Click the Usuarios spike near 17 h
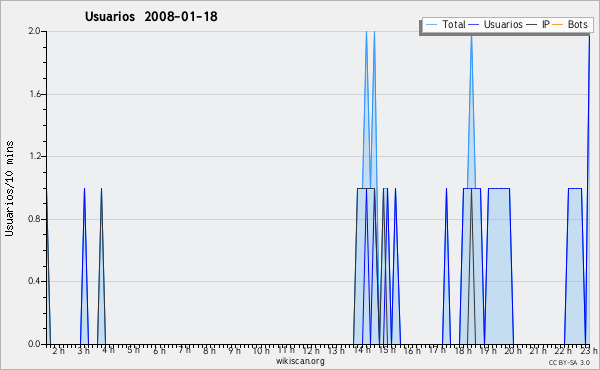This screenshot has height=370, width=600. pyautogui.click(x=446, y=266)
